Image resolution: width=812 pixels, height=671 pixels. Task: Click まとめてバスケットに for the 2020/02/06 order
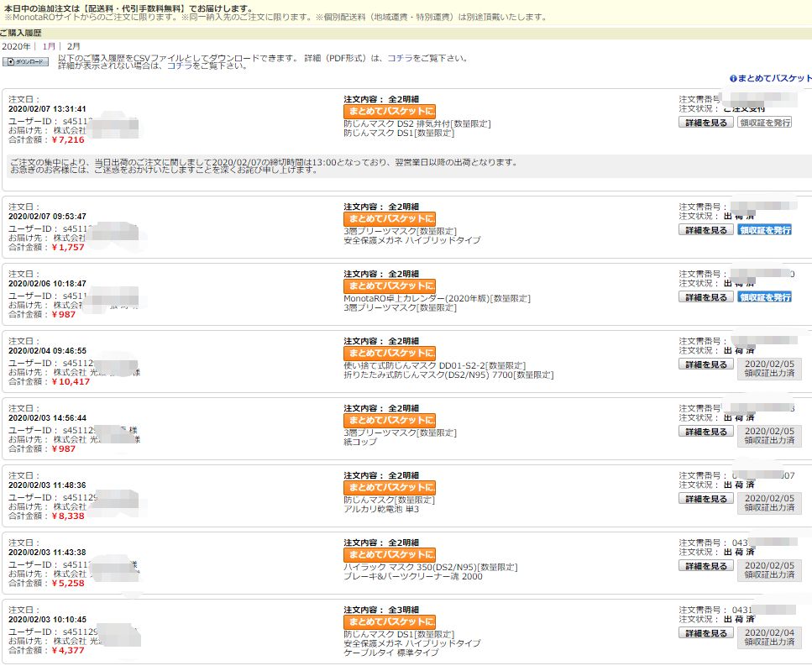(390, 286)
